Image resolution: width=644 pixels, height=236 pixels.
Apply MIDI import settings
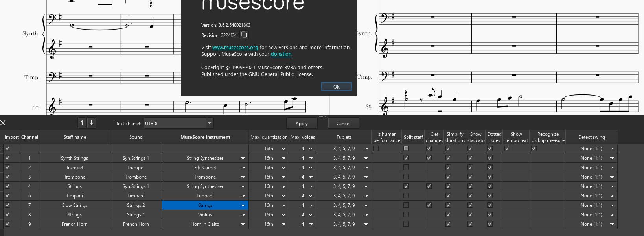point(302,123)
